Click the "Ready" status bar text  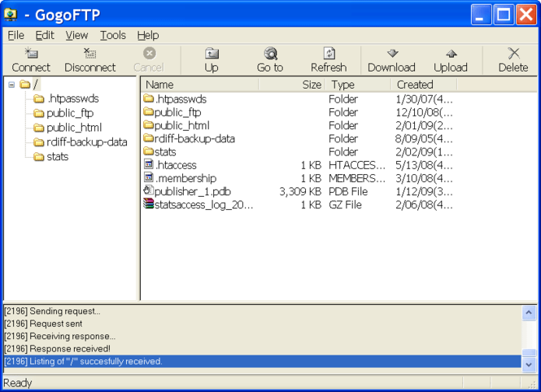pyautogui.click(x=18, y=383)
